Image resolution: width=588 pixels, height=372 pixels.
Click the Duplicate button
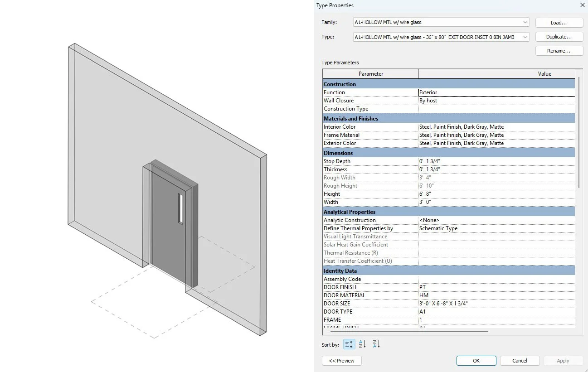click(x=559, y=37)
